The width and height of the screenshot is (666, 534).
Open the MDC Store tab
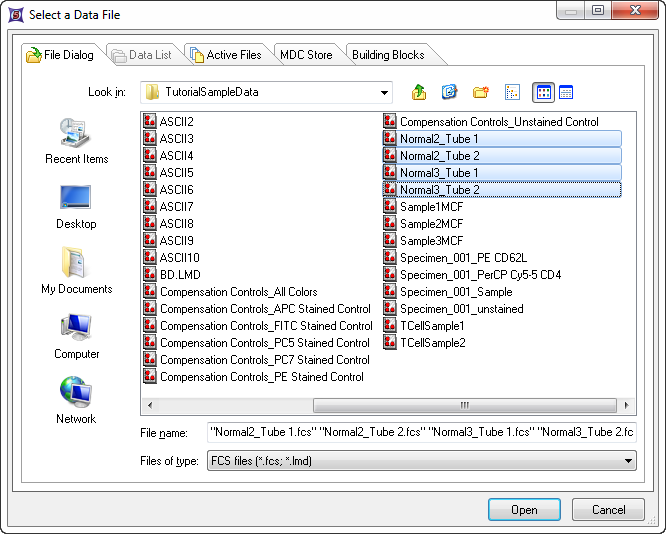point(306,55)
